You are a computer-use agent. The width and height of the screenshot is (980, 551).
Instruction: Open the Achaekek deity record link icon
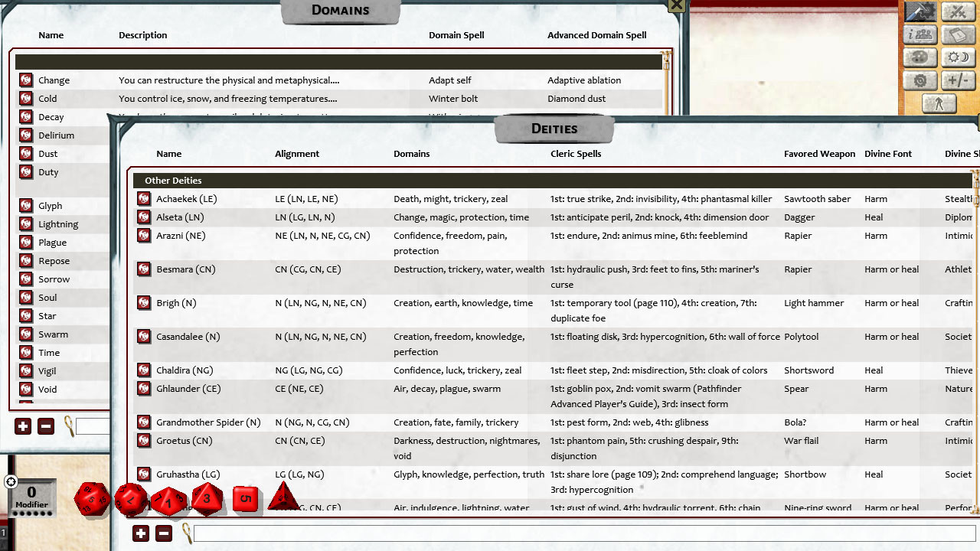click(144, 198)
